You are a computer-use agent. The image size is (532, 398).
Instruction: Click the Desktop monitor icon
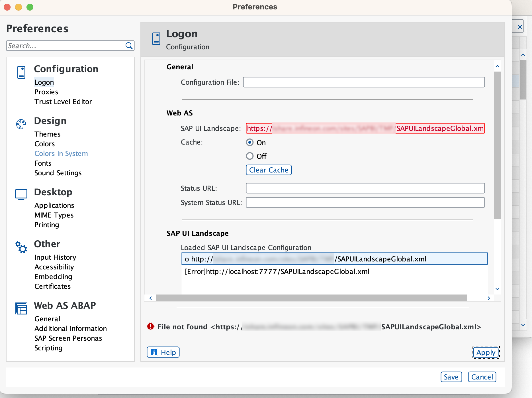21,195
